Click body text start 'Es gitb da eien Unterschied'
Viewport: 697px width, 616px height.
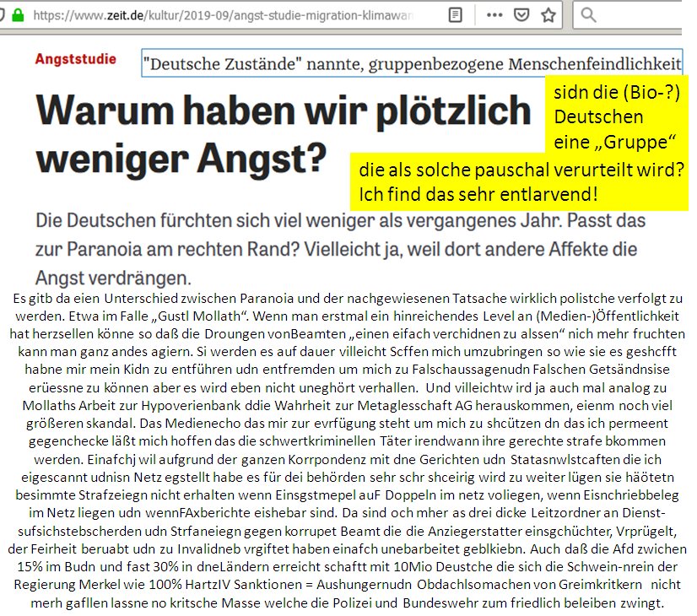point(127,298)
